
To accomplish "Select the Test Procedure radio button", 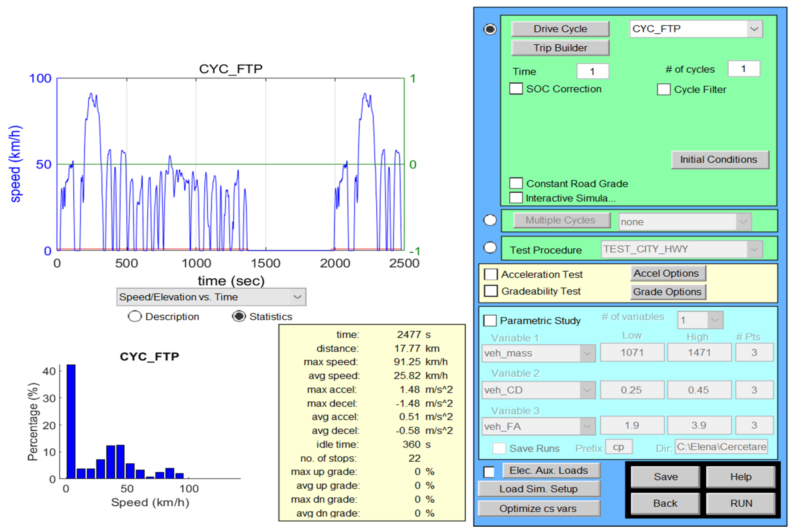I will pyautogui.click(x=490, y=247).
